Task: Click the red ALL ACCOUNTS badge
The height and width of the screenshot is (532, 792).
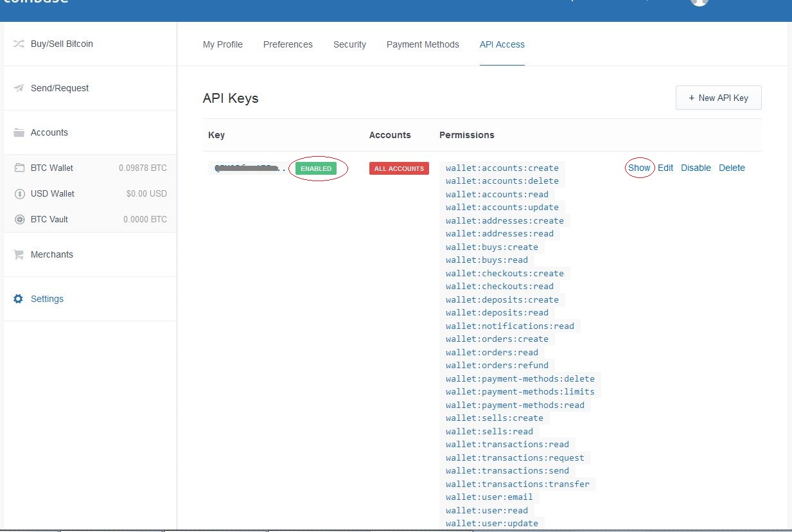Action: click(399, 168)
